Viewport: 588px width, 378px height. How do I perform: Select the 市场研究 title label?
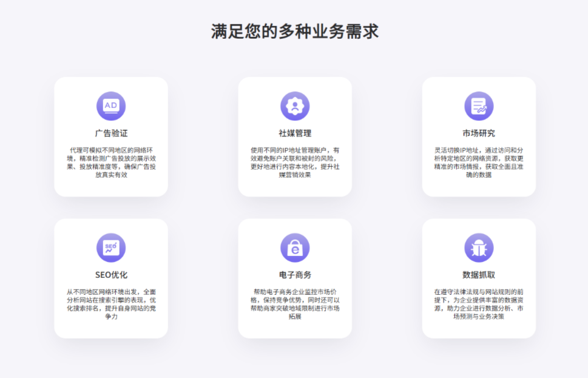[478, 132]
